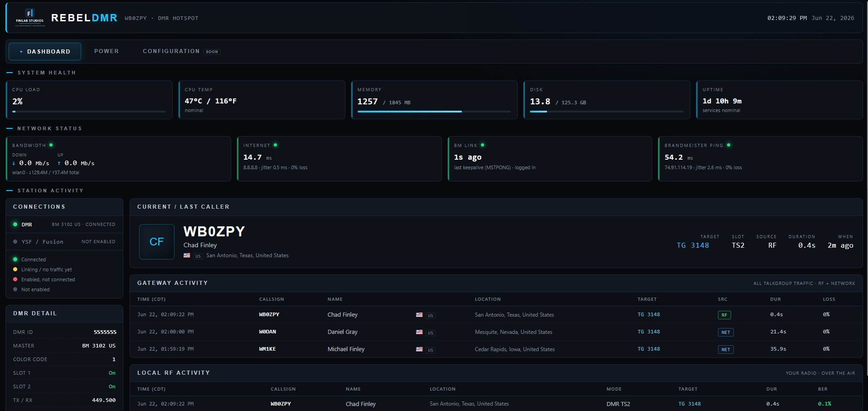Click the Bandwidth green status dot
This screenshot has width=868, height=411.
[x=51, y=145]
